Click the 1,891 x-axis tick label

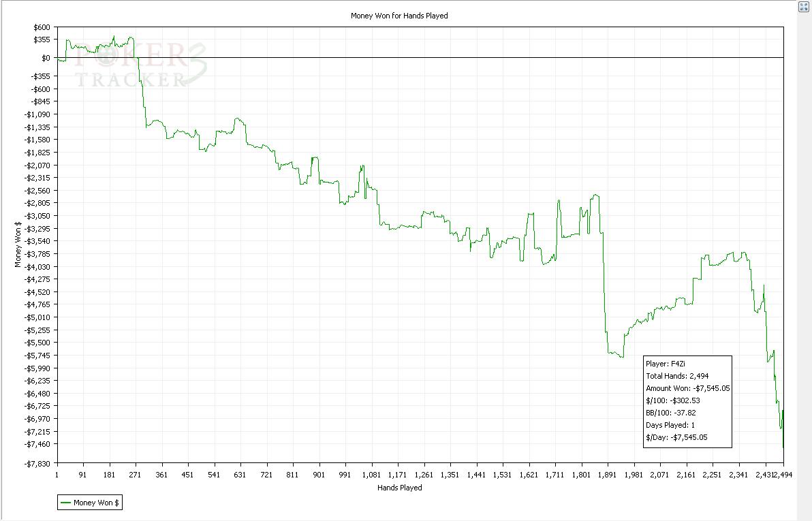point(607,475)
